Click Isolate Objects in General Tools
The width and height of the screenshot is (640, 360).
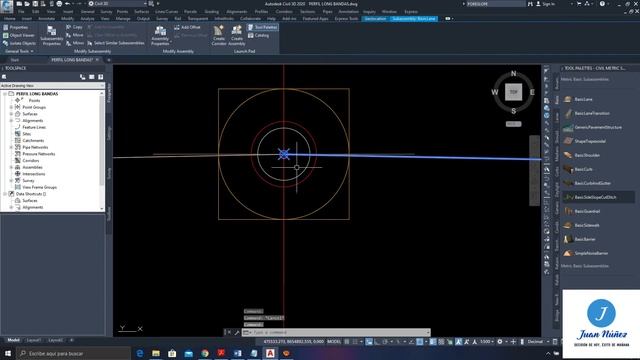tap(19, 43)
